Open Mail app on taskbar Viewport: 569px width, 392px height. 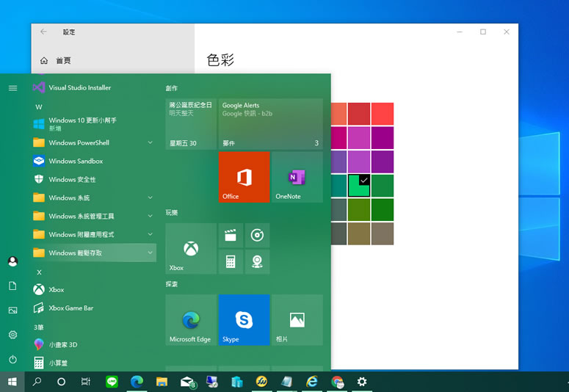tap(188, 382)
